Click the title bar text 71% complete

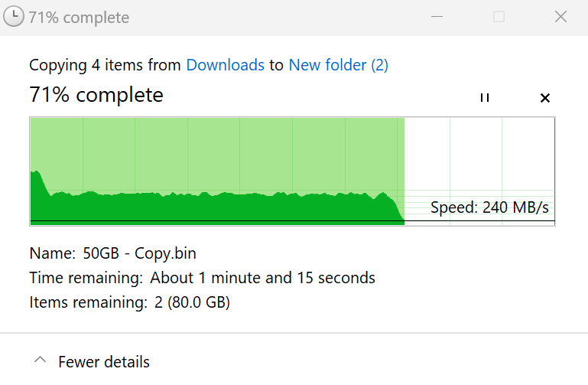click(x=79, y=18)
